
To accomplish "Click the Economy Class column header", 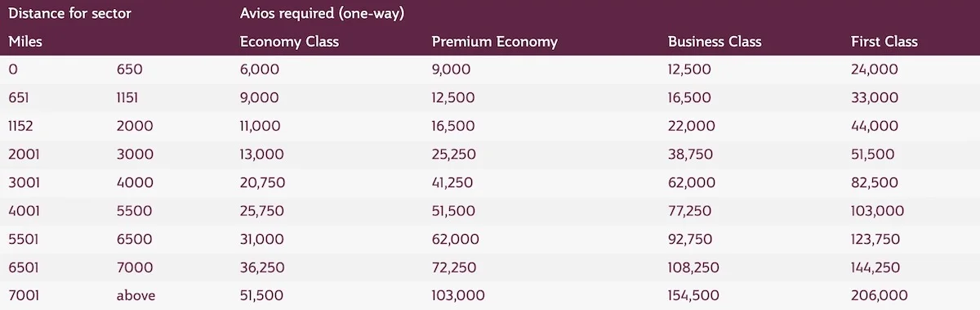I will click(x=289, y=42).
